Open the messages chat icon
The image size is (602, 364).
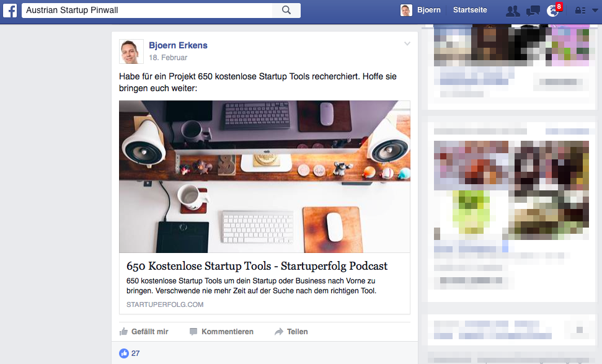[x=533, y=11]
